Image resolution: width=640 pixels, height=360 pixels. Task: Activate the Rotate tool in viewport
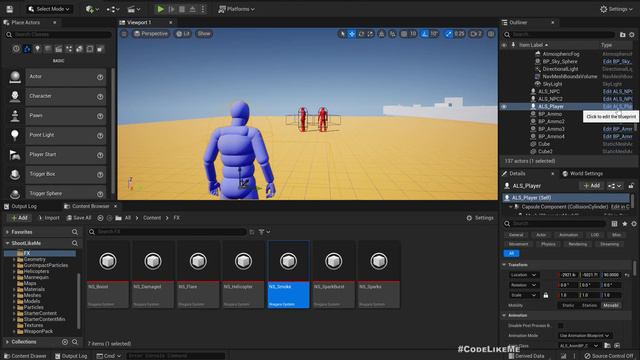click(x=361, y=34)
